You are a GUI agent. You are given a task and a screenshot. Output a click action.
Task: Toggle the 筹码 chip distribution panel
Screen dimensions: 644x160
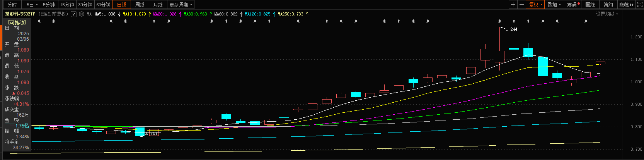coord(573,5)
